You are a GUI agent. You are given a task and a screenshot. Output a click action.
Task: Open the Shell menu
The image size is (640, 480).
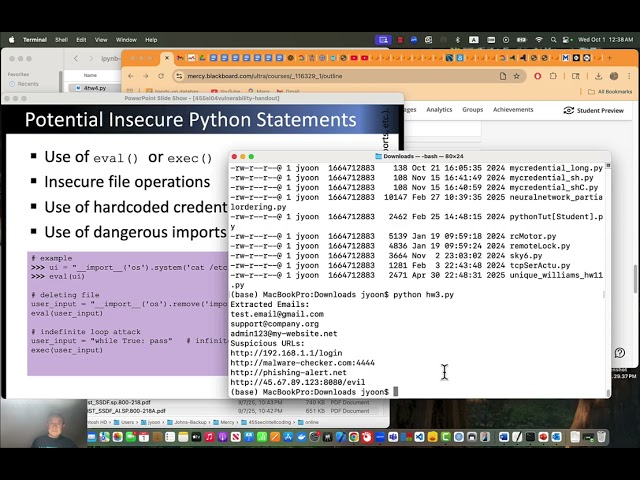point(61,40)
